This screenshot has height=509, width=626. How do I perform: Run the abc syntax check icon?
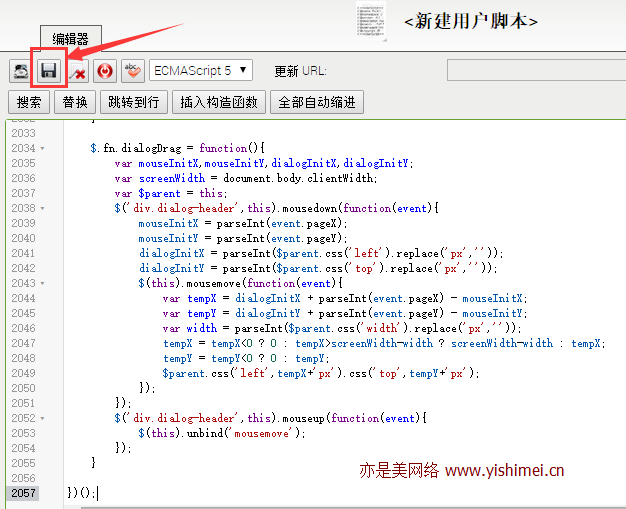(133, 71)
